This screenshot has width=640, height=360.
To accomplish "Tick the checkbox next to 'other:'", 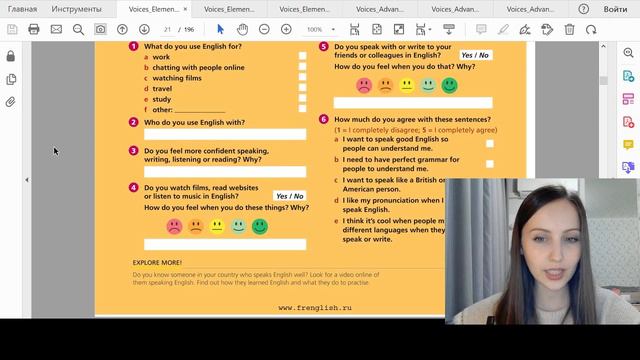I will point(302,108).
